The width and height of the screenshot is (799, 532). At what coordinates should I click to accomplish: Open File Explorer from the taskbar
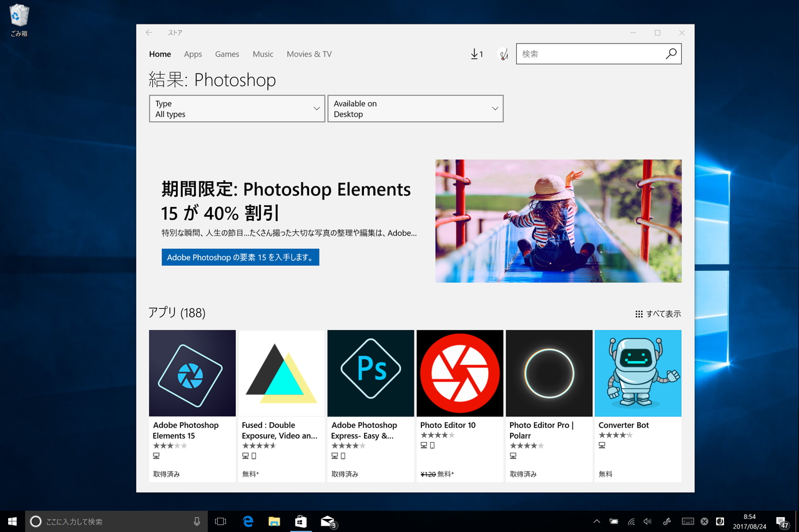coord(274,521)
